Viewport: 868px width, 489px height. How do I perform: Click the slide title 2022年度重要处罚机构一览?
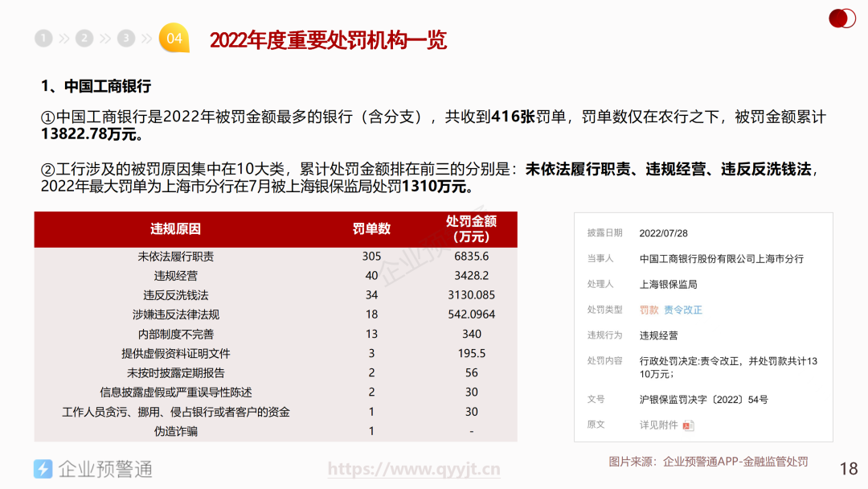click(x=328, y=40)
